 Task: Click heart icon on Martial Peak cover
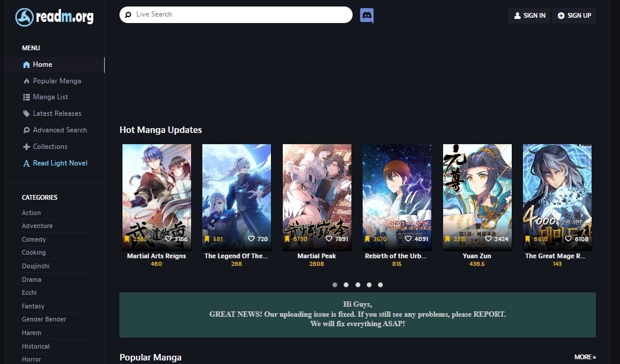pyautogui.click(x=329, y=239)
